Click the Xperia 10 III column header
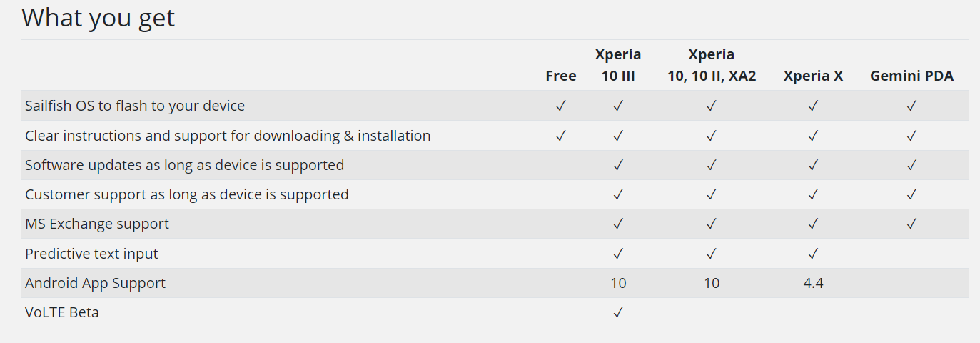This screenshot has width=980, height=343. coord(618,65)
